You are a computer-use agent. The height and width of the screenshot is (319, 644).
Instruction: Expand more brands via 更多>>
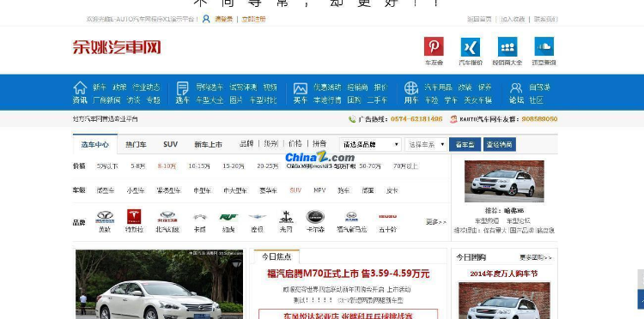click(x=435, y=222)
